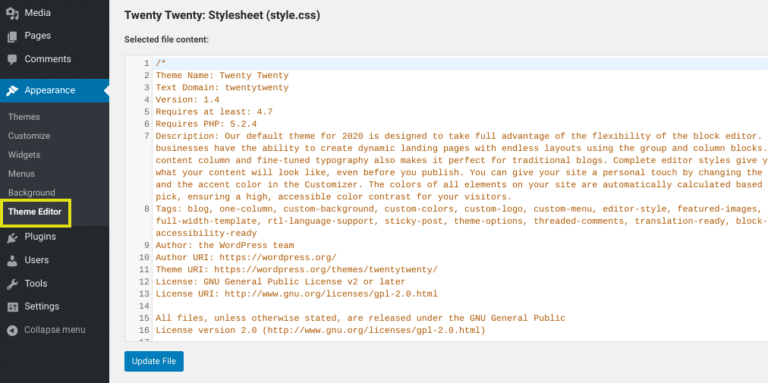Select the highlighted Theme Editor item

35,212
